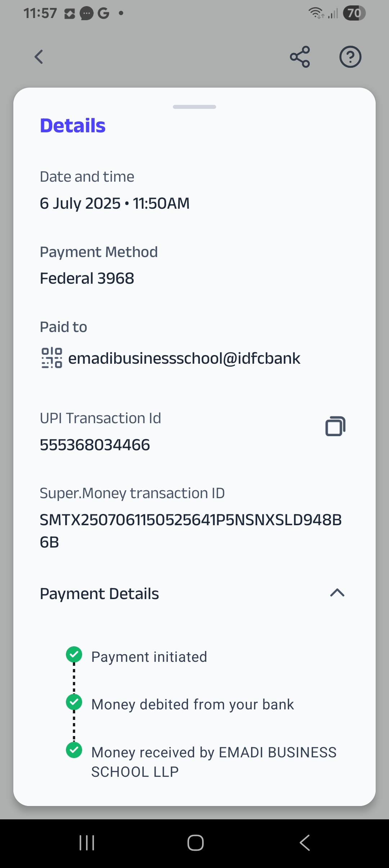Tap the Payment initiated green checkmark
This screenshot has width=389, height=868.
74,655
